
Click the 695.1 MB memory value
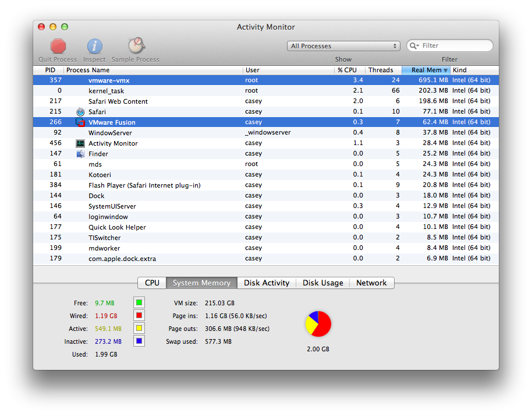point(433,80)
